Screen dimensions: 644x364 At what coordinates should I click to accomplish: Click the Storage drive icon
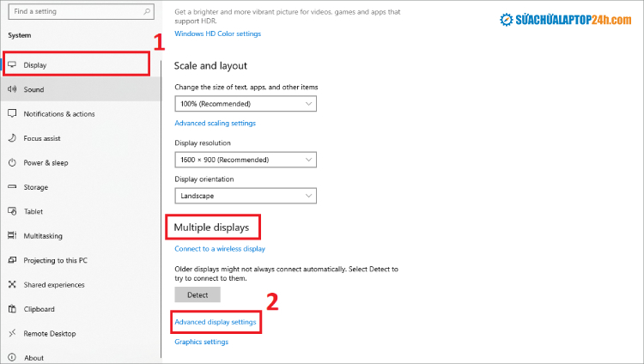pos(12,187)
